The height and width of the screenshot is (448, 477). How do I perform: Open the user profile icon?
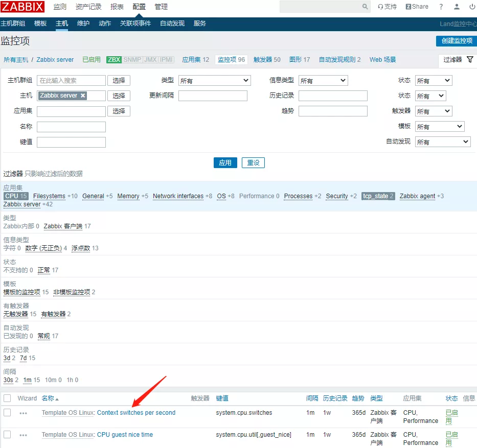pos(457,7)
